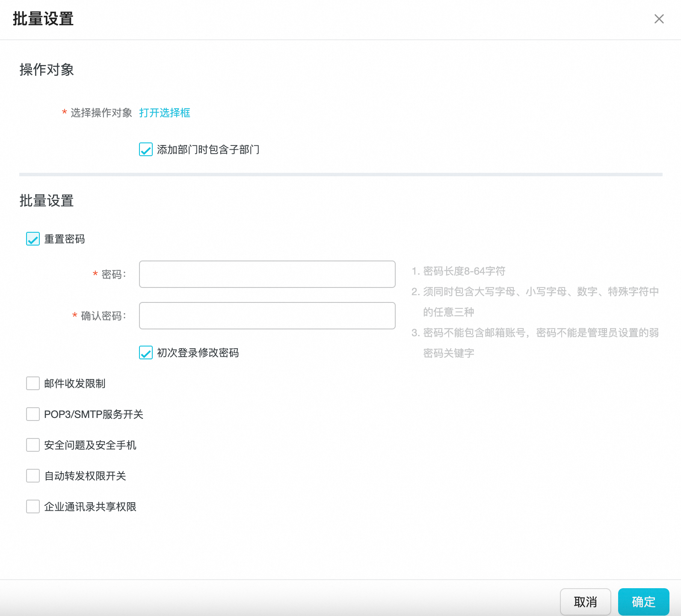Uncheck 初次登录修改密码 checkbox

click(146, 353)
